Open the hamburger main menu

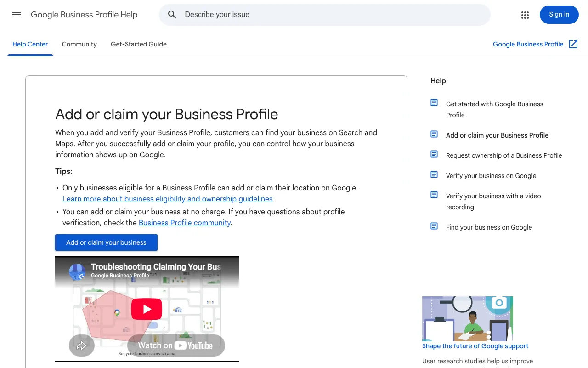pyautogui.click(x=17, y=15)
